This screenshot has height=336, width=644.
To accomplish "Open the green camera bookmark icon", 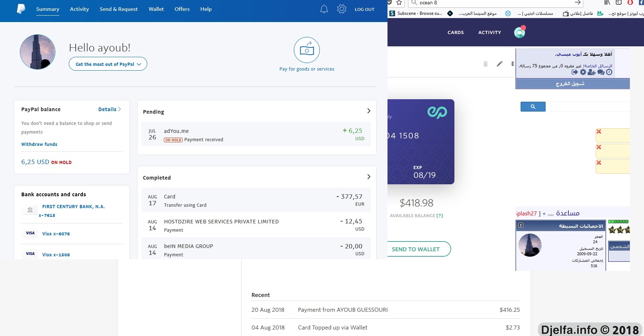I will point(600,13).
